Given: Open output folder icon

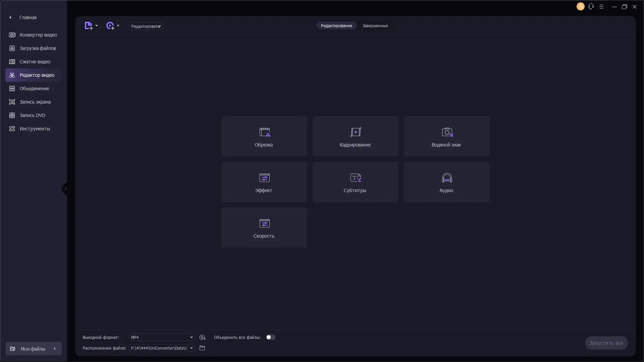Looking at the screenshot, I should point(202,348).
